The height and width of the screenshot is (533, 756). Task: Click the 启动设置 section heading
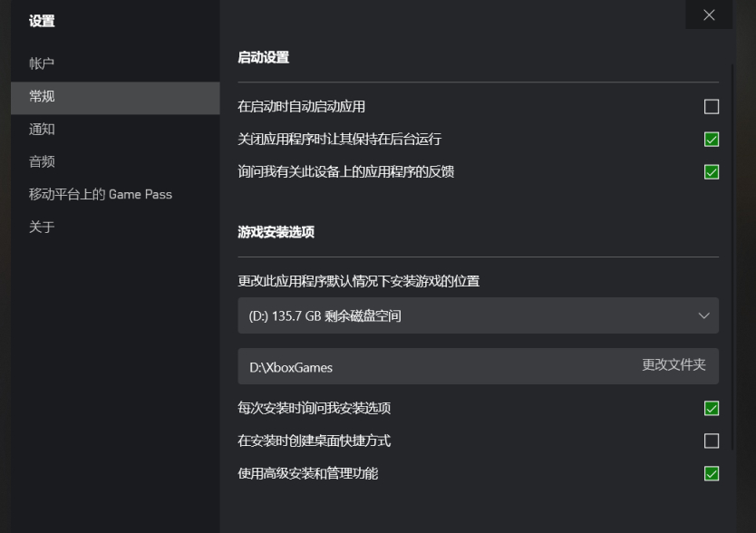pos(263,58)
